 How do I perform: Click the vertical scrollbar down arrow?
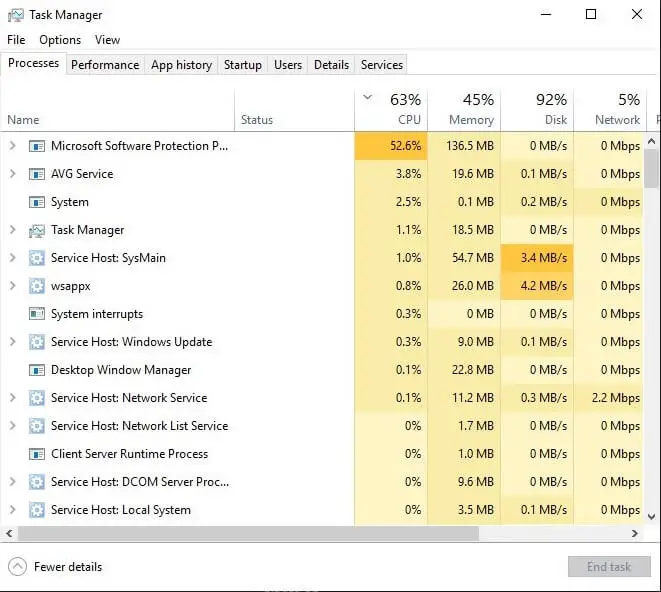pos(651,517)
